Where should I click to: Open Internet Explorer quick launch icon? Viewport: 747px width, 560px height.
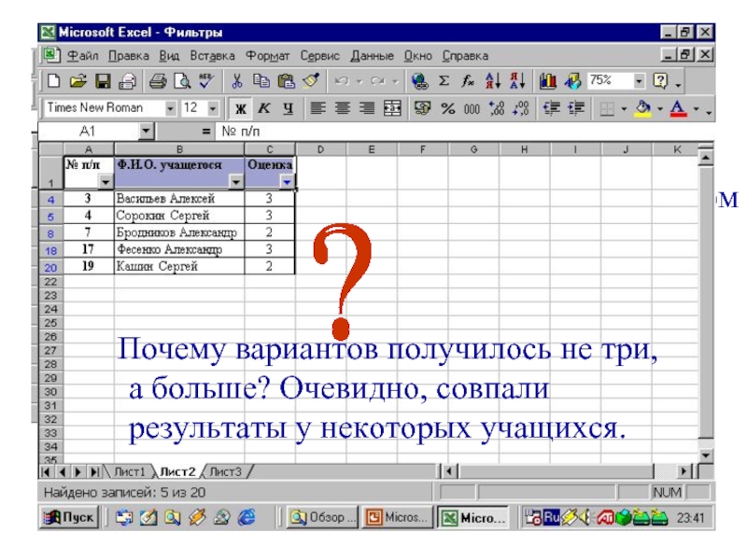247,517
